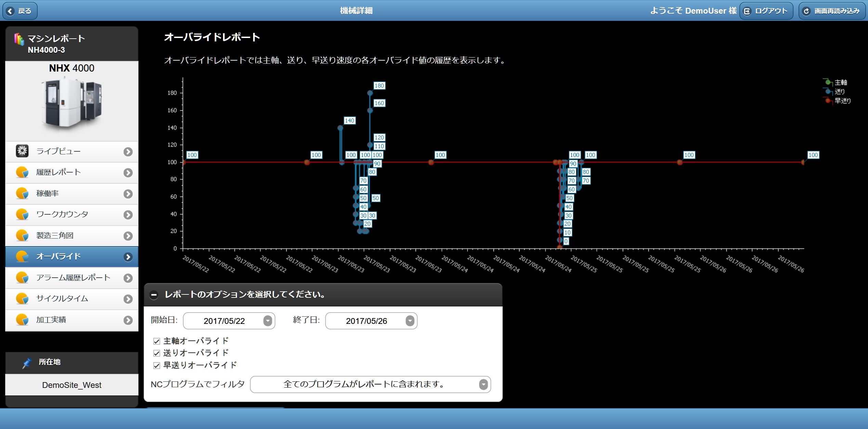
Task: Click the 機械詳細 page title
Action: (x=356, y=11)
